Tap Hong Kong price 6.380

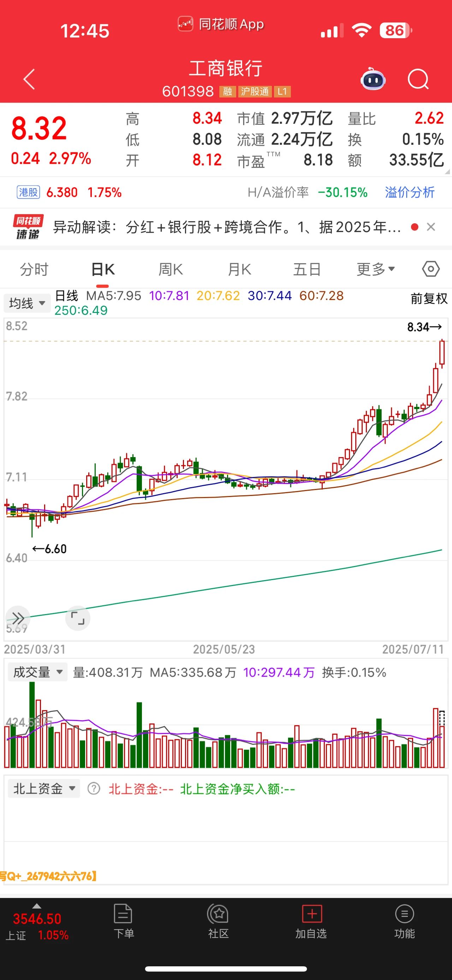pyautogui.click(x=62, y=192)
